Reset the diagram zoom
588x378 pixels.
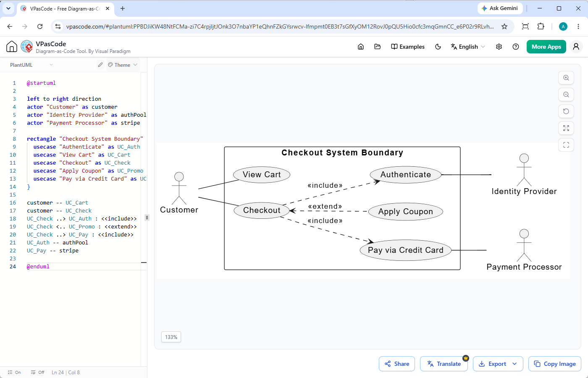point(566,111)
